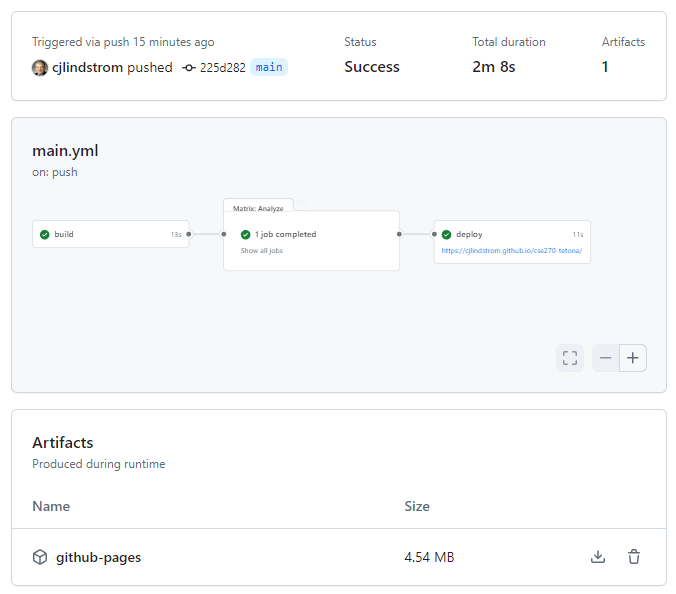Click the green check icon on deploy job
The image size is (676, 594).
pos(446,234)
